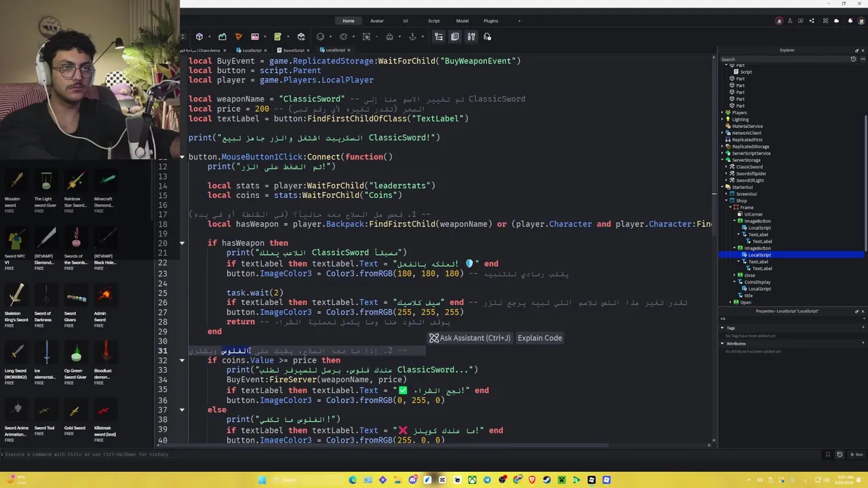Add a tag with Tags plus button

(x=863, y=327)
